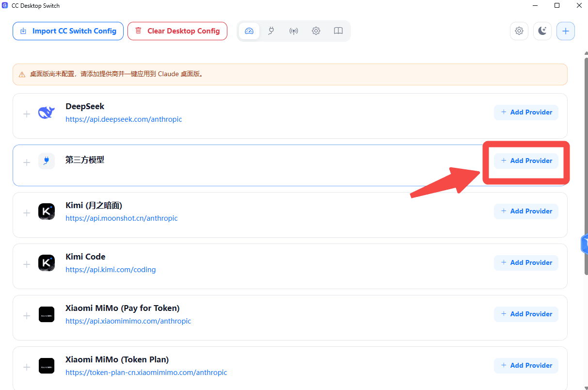
Task: Select Xiaomi MiMo (Pay for Token) name
Action: coord(123,308)
